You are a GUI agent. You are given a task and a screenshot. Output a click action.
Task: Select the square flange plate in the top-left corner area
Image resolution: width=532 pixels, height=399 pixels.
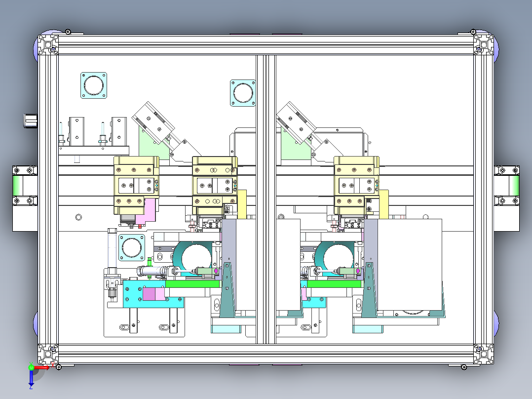pyautogui.click(x=94, y=85)
